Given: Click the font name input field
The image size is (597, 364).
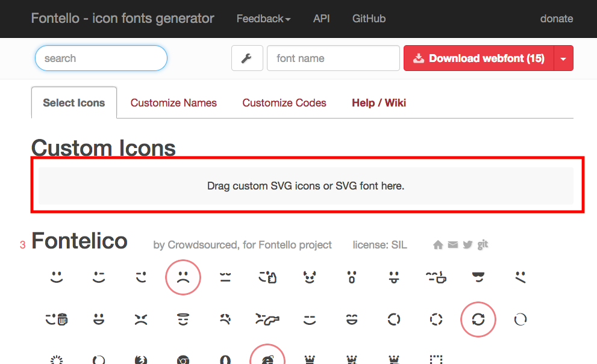Looking at the screenshot, I should pyautogui.click(x=333, y=58).
